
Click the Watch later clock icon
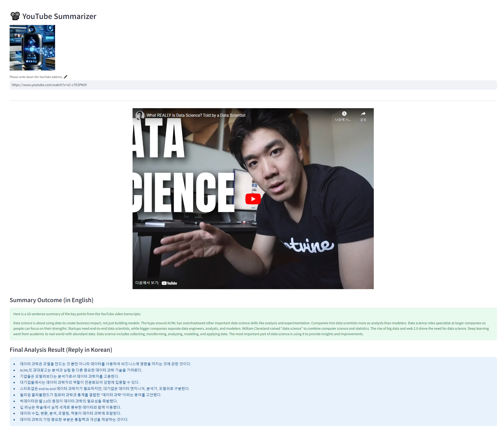click(x=344, y=114)
